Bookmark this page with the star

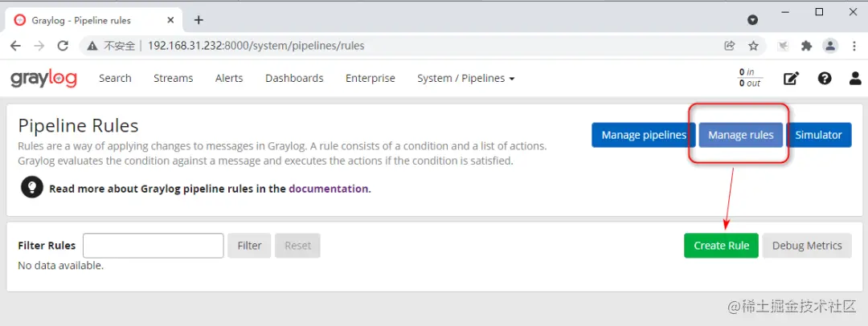click(x=753, y=46)
